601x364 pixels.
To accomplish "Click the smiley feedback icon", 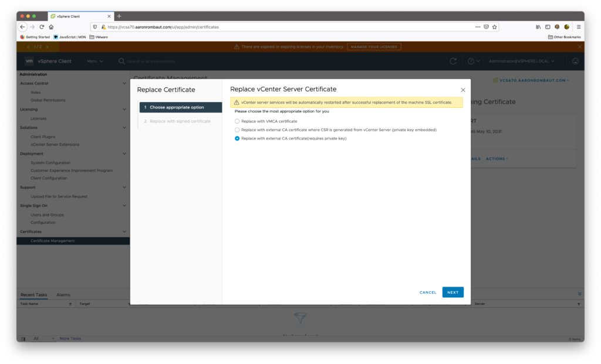I will [575, 61].
